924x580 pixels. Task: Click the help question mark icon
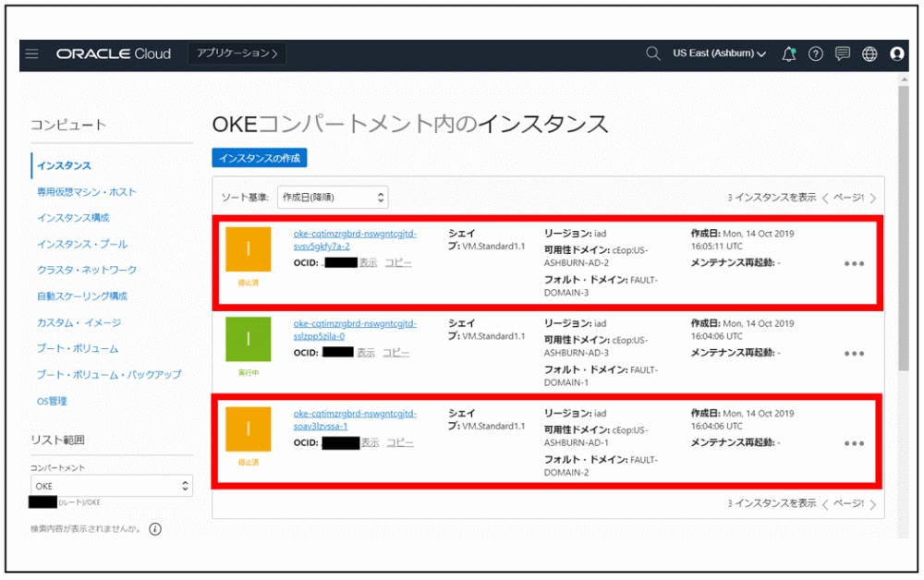pos(815,54)
